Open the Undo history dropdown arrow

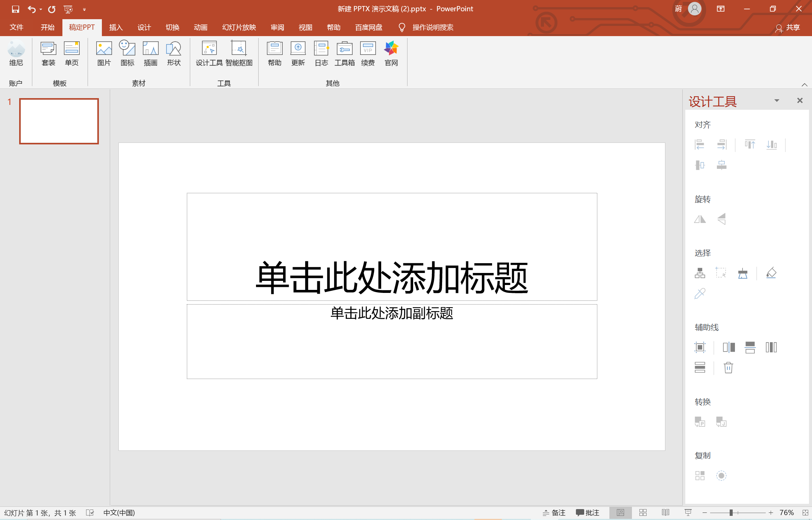pyautogui.click(x=41, y=9)
